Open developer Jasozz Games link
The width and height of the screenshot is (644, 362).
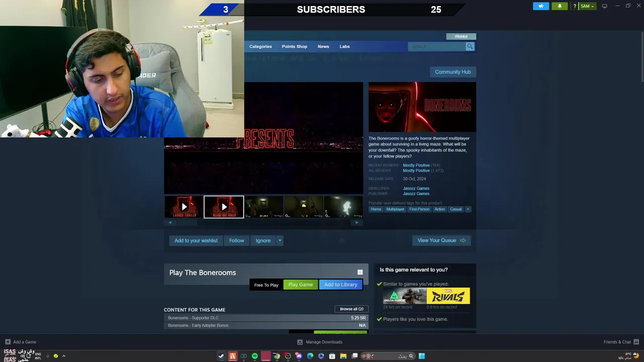tap(416, 188)
